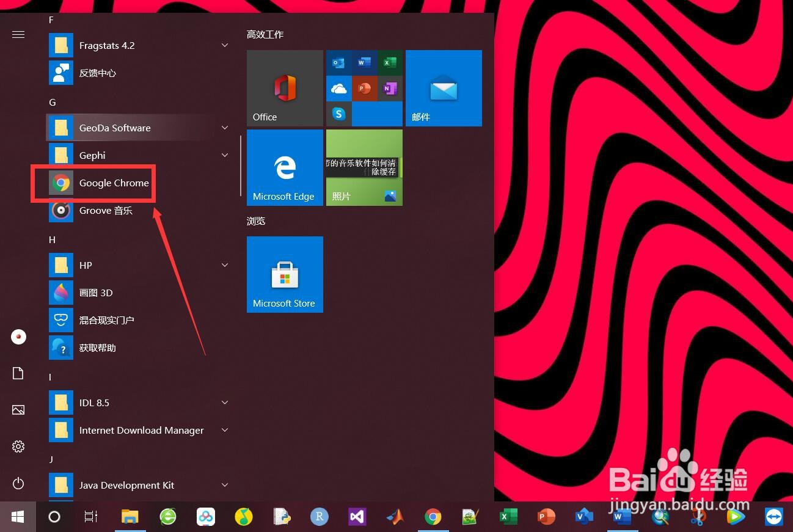Screen dimensions: 793x532
Task: Open the small Excel tile in Start
Action: coord(390,62)
